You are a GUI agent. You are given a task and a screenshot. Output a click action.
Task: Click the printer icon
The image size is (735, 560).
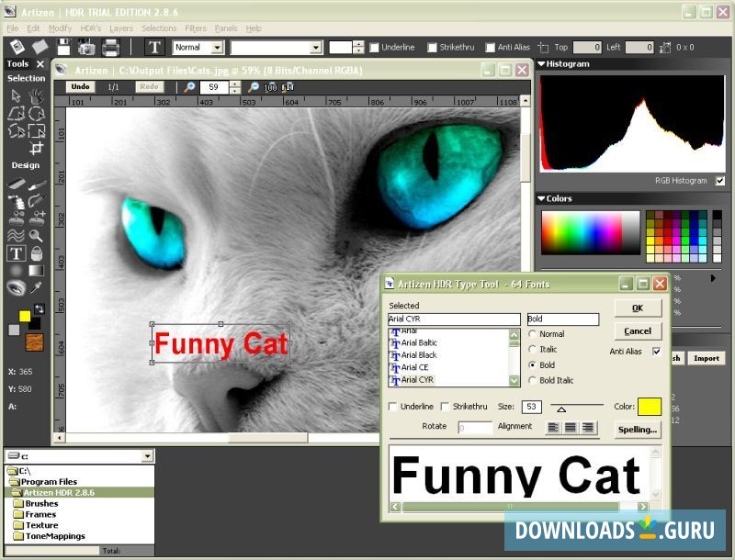click(x=110, y=48)
